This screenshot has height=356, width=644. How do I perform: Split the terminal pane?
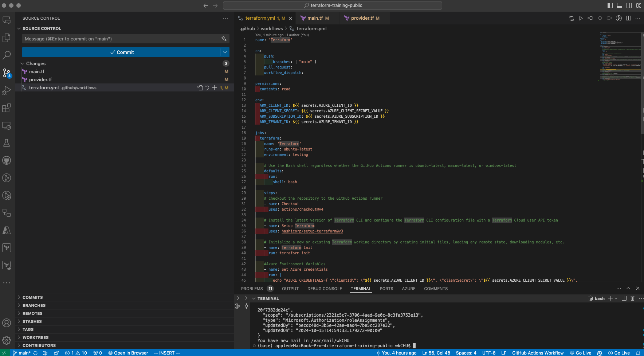pos(624,298)
